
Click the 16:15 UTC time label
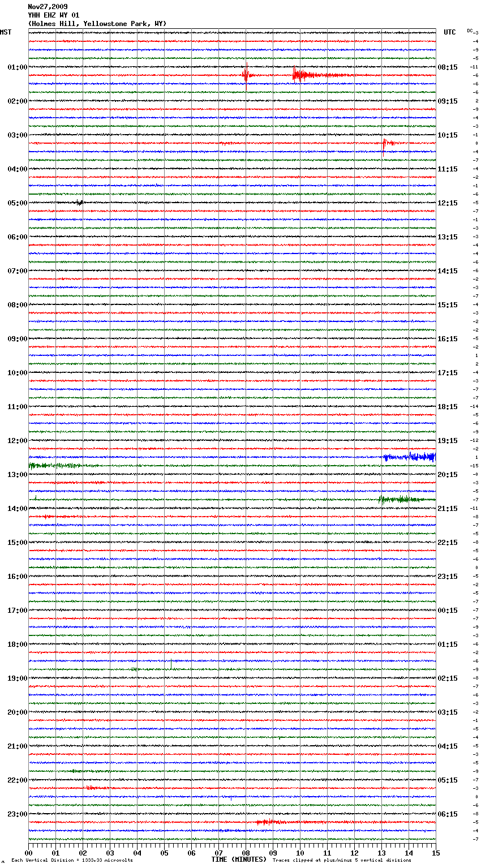point(448,339)
